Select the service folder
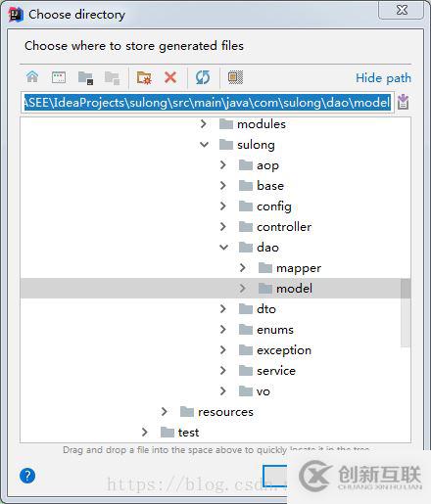The image size is (431, 504). click(x=276, y=371)
